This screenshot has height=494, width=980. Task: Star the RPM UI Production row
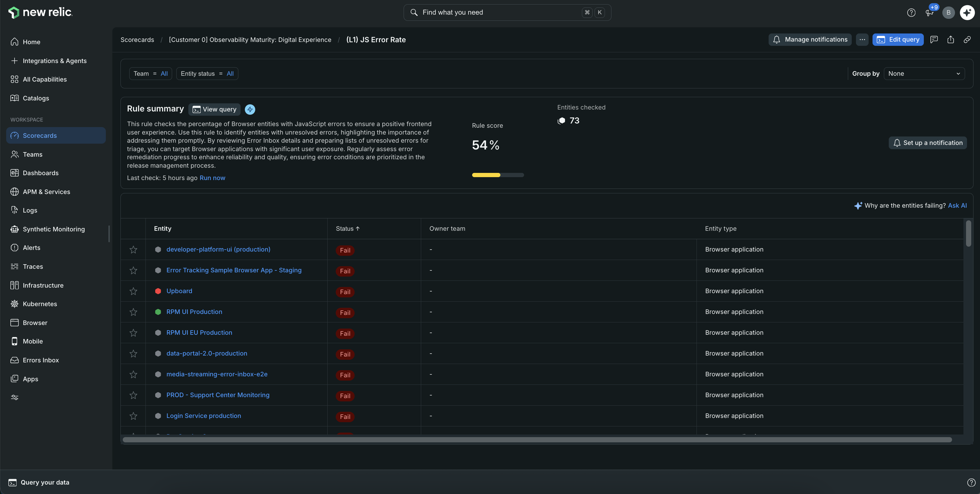133,312
